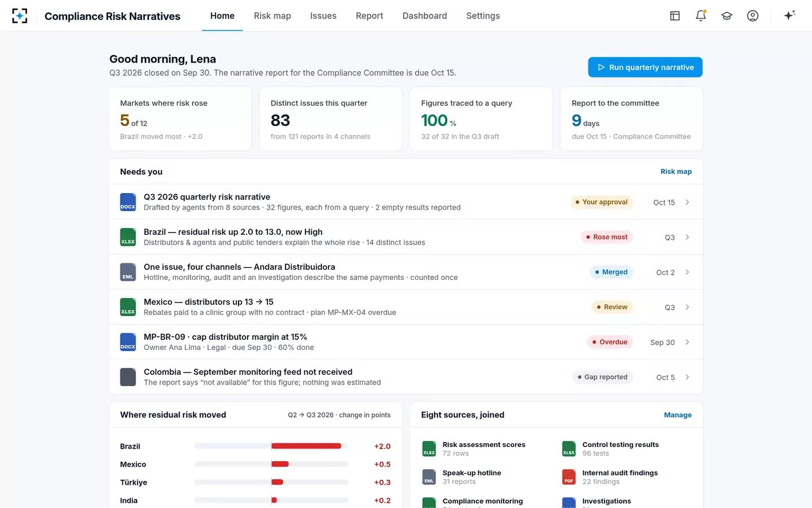Screen dimensions: 812x508
Task: Click the Overdue status badge
Action: pos(610,342)
